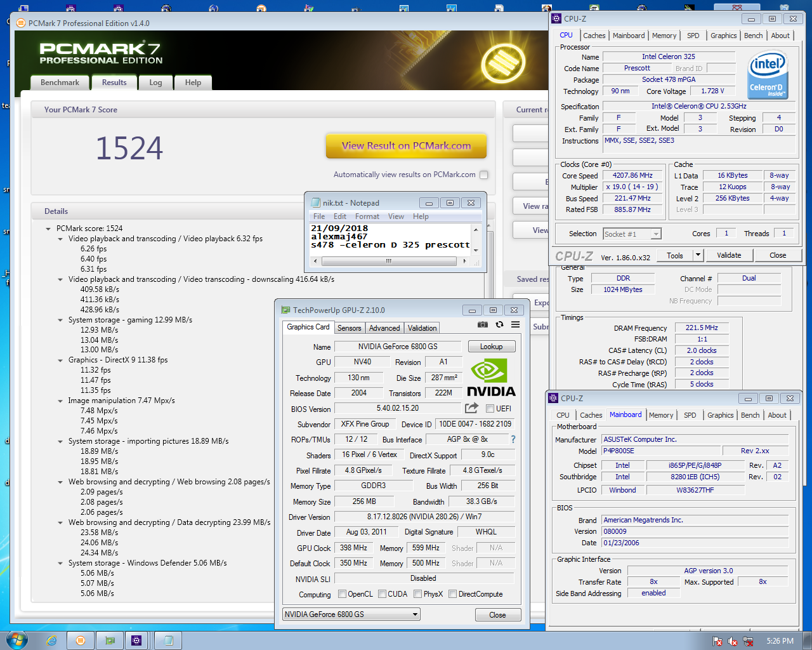This screenshot has height=650, width=812.
Task: Open the SPD tab in upper CPU-Z
Action: tap(693, 36)
